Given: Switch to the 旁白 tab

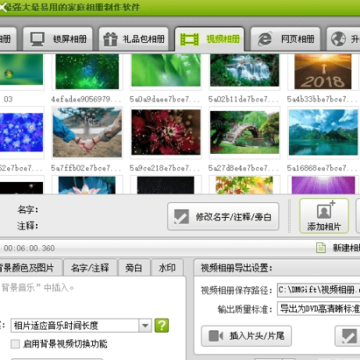Looking at the screenshot, I should tap(134, 268).
